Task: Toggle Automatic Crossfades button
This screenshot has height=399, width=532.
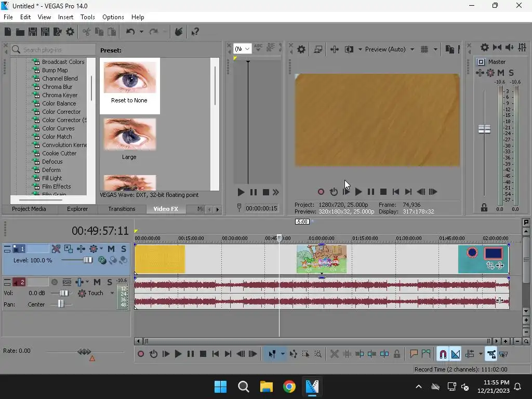Action: point(456,354)
